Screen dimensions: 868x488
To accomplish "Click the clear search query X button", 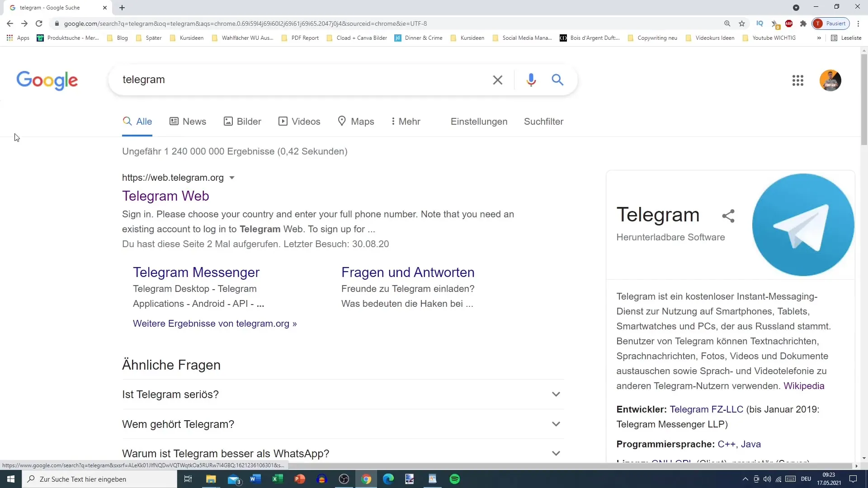I will [498, 79].
